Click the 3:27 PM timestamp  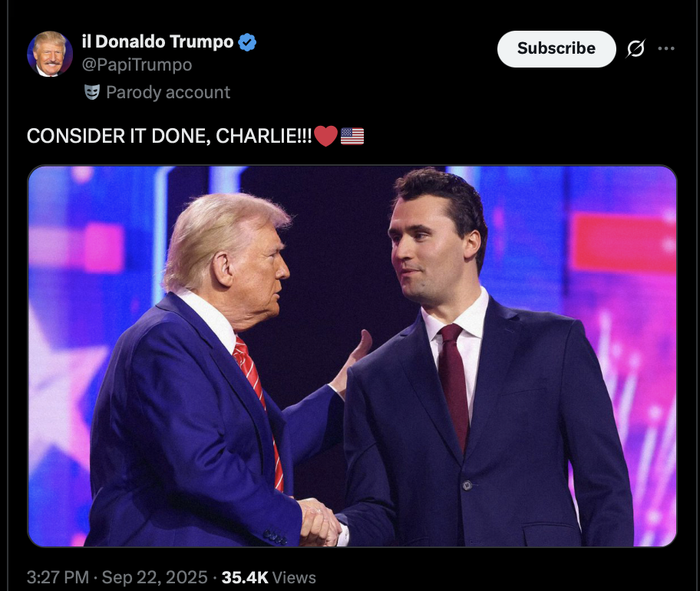coord(58,577)
